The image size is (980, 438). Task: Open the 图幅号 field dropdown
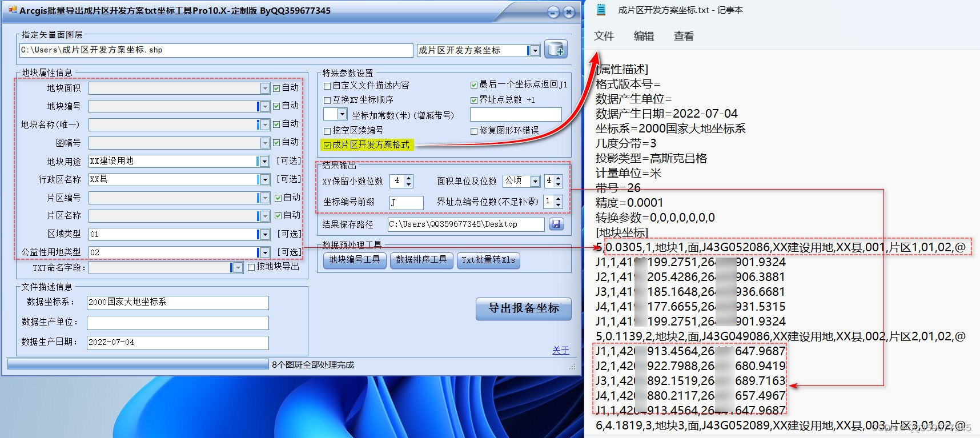(x=265, y=143)
